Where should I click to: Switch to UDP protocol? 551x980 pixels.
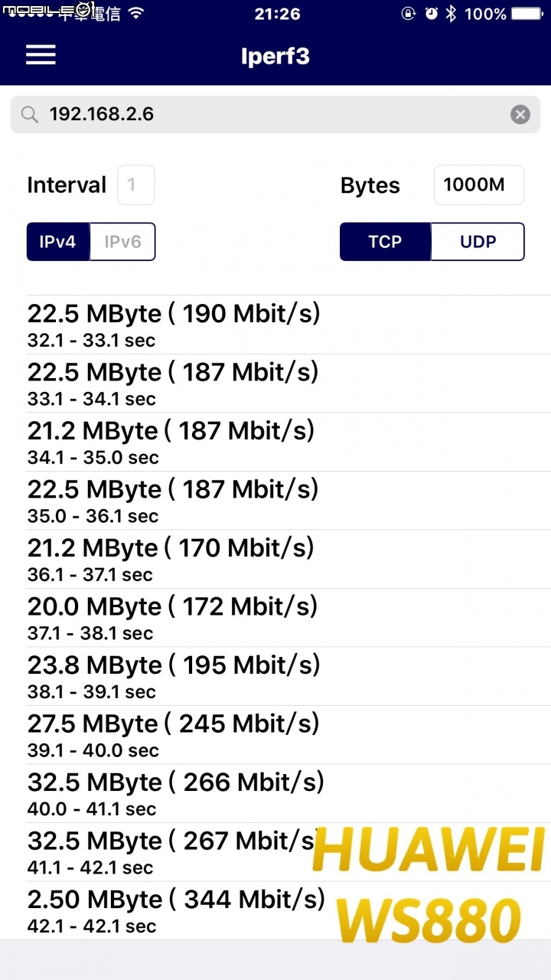pyautogui.click(x=478, y=242)
